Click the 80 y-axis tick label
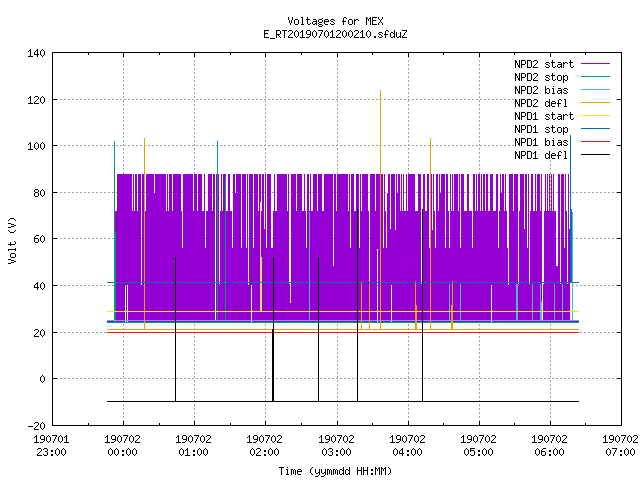The height and width of the screenshot is (480, 640). 39,193
